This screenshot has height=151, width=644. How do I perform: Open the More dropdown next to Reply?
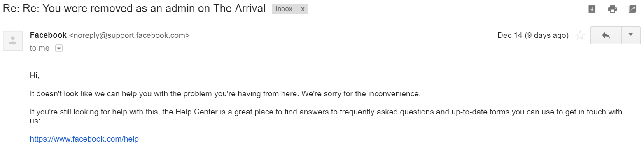click(x=630, y=35)
